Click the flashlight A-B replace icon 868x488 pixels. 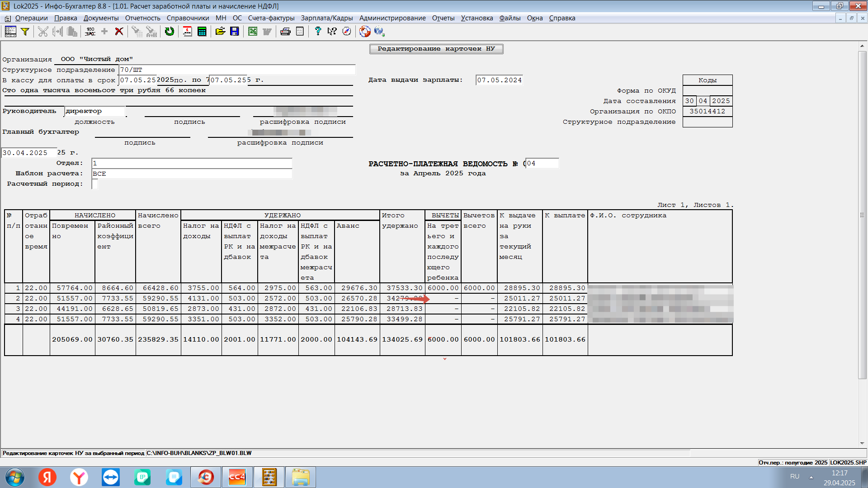(151, 31)
